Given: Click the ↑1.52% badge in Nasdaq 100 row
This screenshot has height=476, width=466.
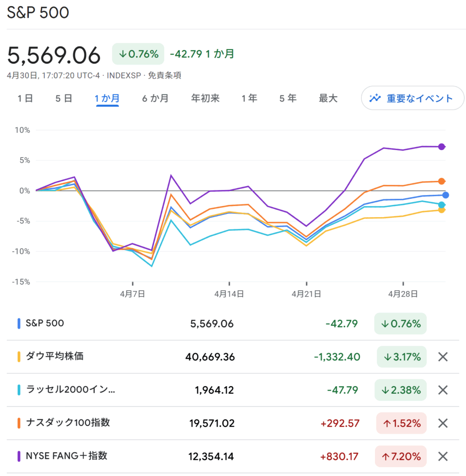Looking at the screenshot, I should (x=401, y=423).
